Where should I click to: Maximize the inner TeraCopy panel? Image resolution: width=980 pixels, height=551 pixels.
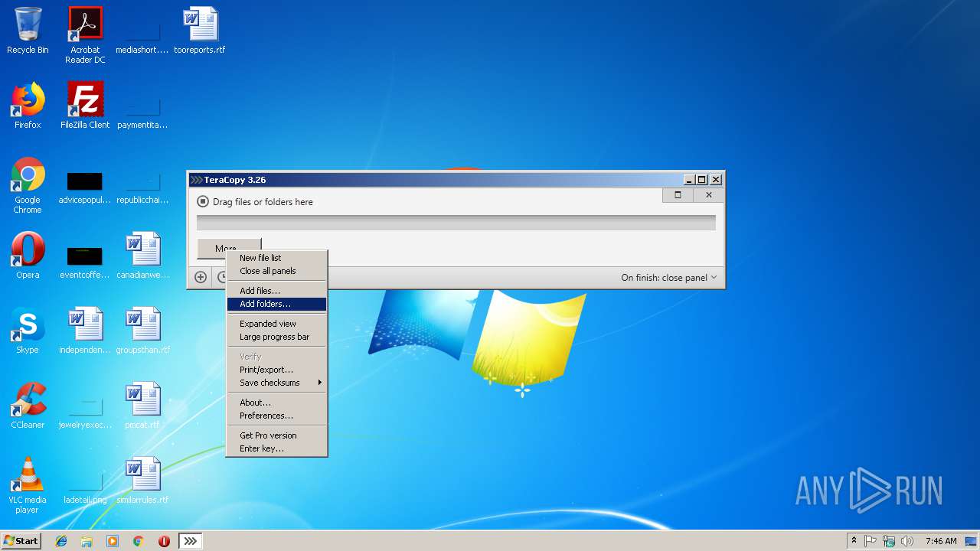point(678,195)
